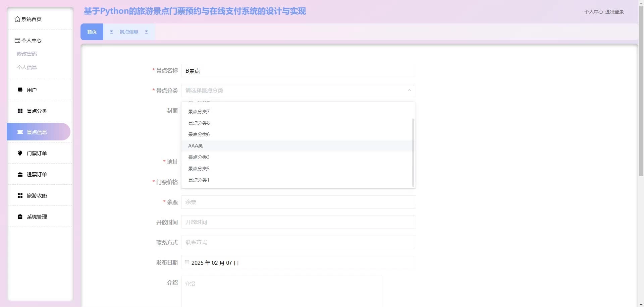Switch to the 首页 tab
Viewport: 644px width, 307px height.
click(x=92, y=32)
